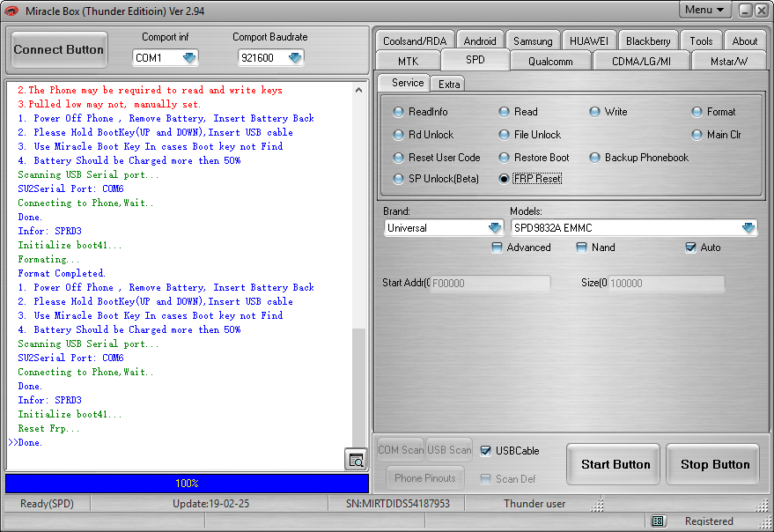Viewport: 774px width, 532px height.
Task: Click the Formating... log line
Action: [x=48, y=259]
